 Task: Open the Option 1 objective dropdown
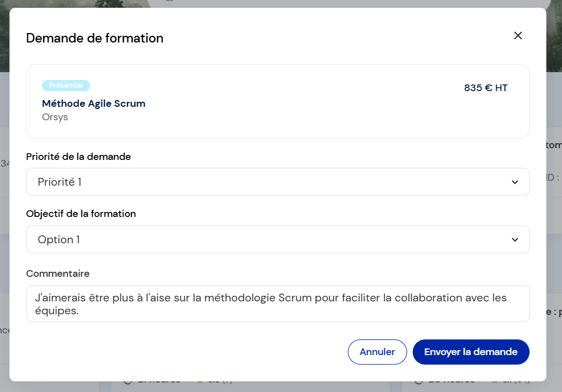click(277, 239)
